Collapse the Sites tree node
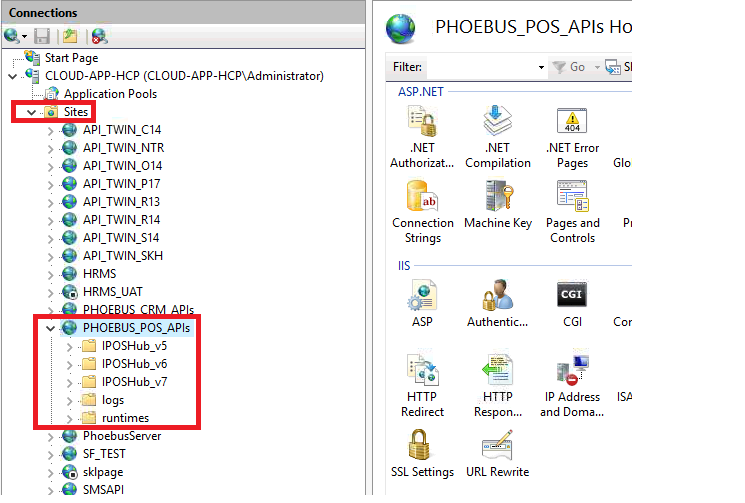The width and height of the screenshot is (745, 503). (32, 113)
